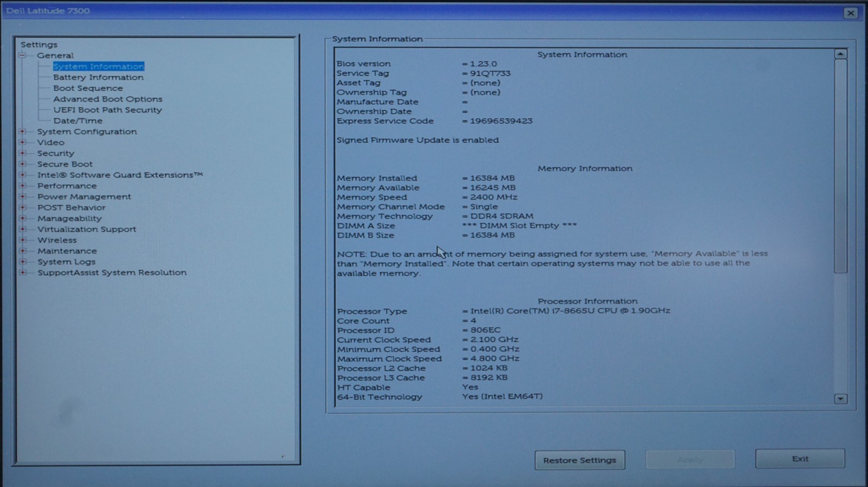
Task: Select the Maintenance category label
Action: click(x=67, y=251)
